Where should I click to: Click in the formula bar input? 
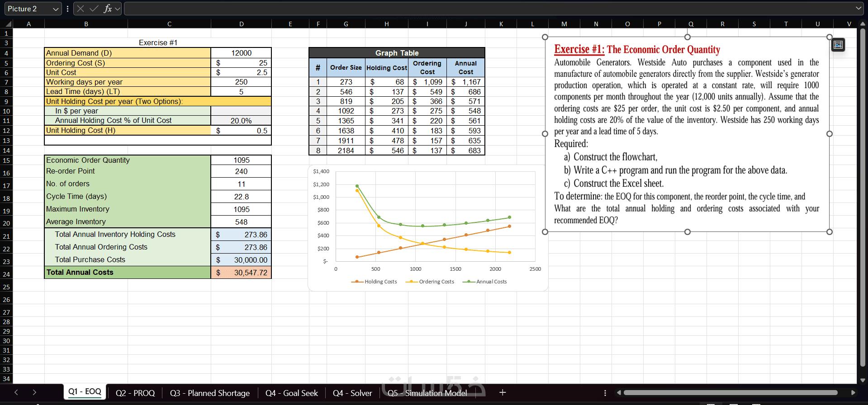489,9
